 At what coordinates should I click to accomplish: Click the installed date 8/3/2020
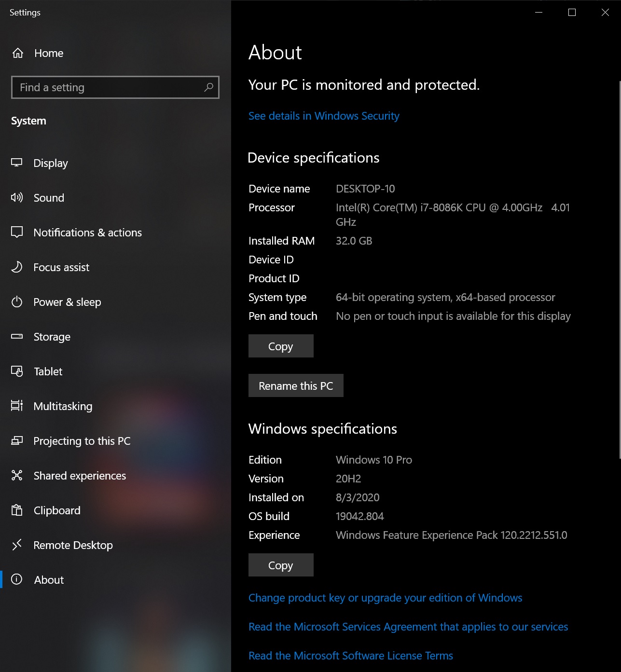point(358,497)
